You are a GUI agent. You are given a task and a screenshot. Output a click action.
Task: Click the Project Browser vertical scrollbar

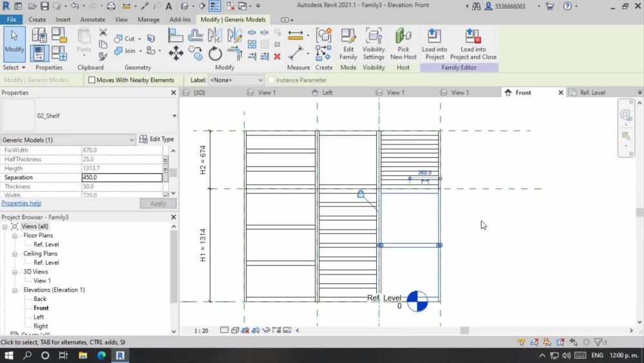[x=174, y=266]
